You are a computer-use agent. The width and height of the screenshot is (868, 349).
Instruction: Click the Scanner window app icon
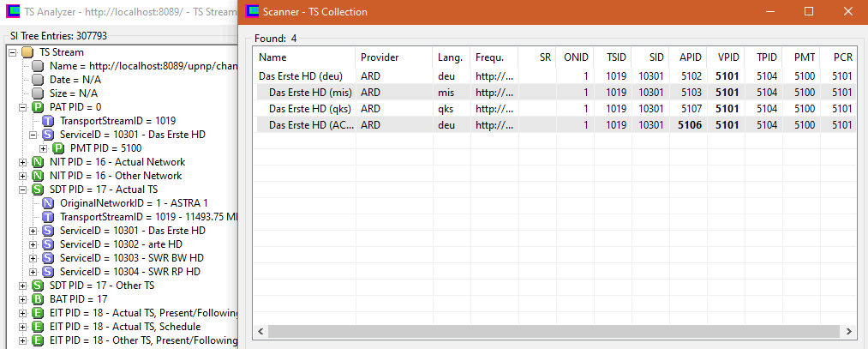click(x=252, y=12)
